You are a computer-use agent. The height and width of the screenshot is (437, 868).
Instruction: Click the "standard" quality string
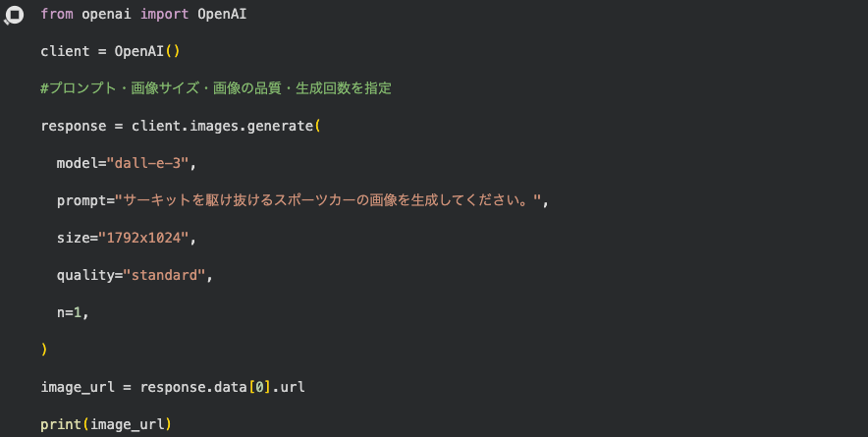coord(164,275)
